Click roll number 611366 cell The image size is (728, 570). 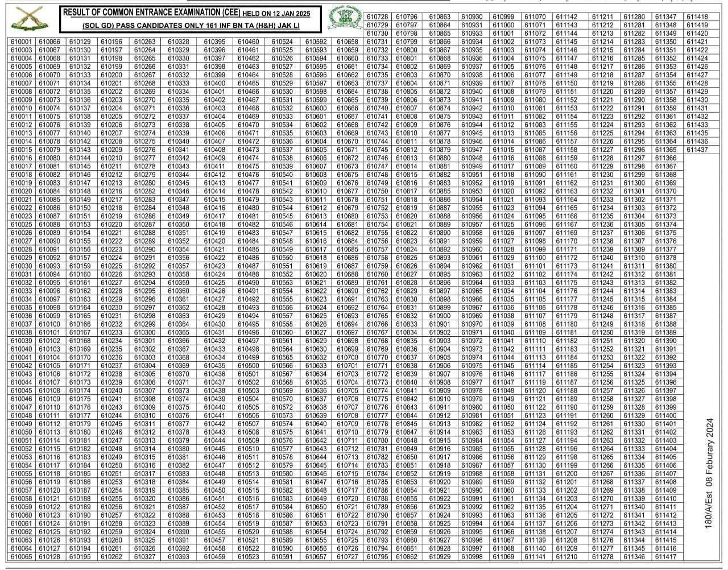tap(665, 158)
